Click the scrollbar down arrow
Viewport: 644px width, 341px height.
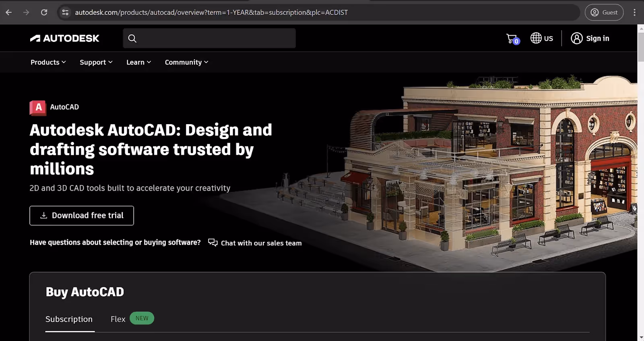(640, 337)
